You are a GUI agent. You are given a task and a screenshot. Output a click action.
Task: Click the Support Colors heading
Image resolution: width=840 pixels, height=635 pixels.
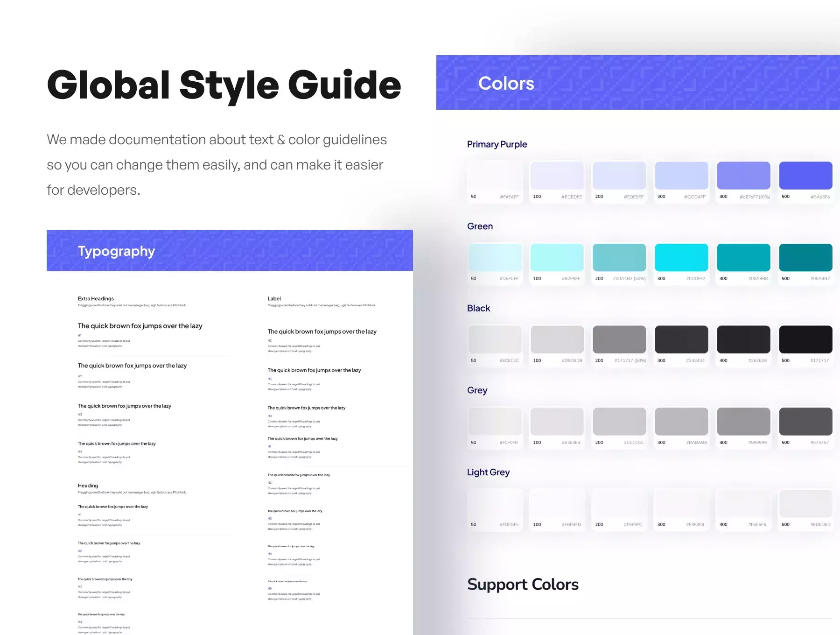click(523, 585)
